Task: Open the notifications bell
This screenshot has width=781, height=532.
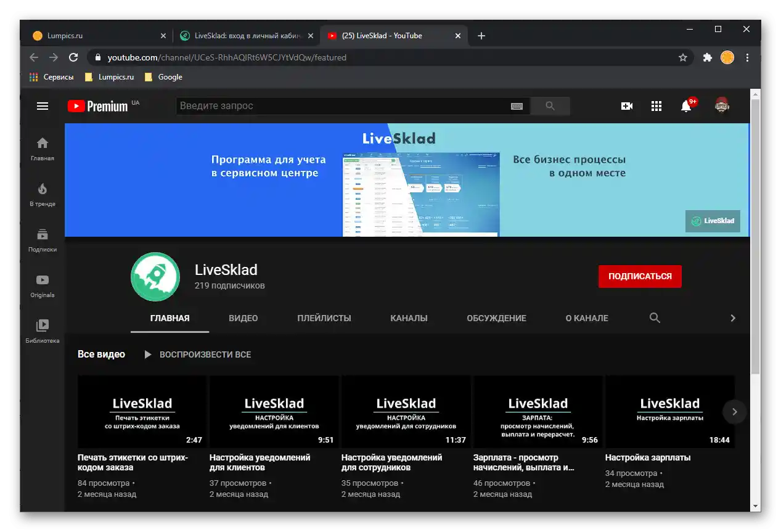Action: (685, 105)
